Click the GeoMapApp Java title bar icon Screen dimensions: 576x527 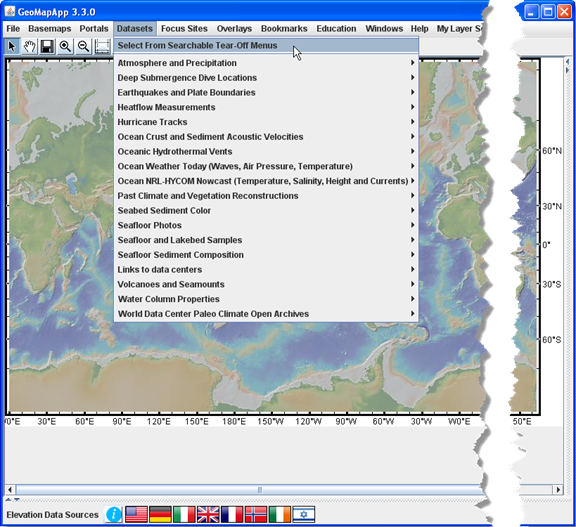point(10,11)
